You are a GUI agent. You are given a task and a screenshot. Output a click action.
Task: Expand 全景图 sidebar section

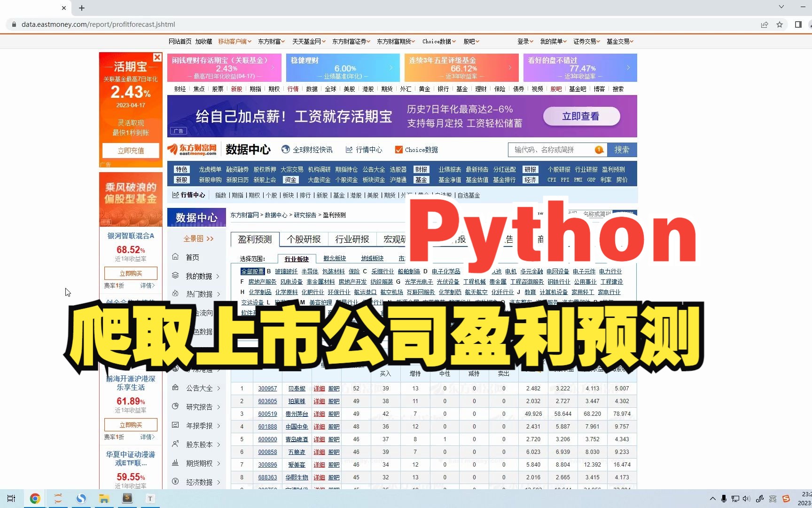click(198, 238)
